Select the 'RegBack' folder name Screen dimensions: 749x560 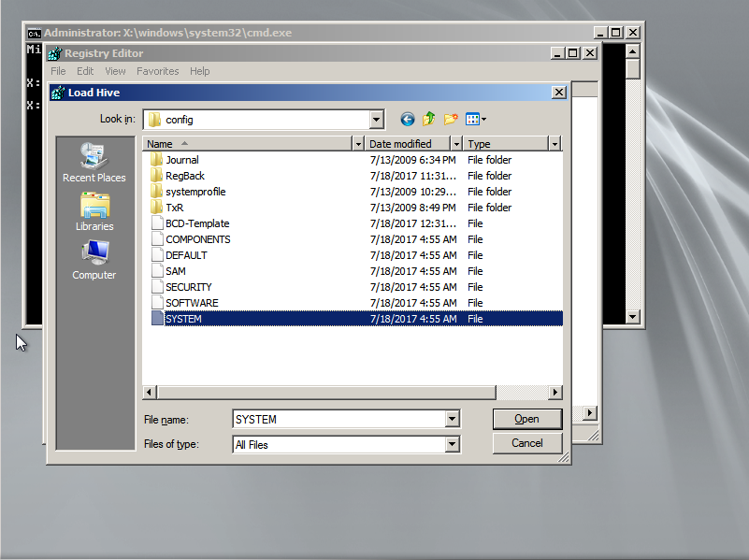tap(185, 176)
